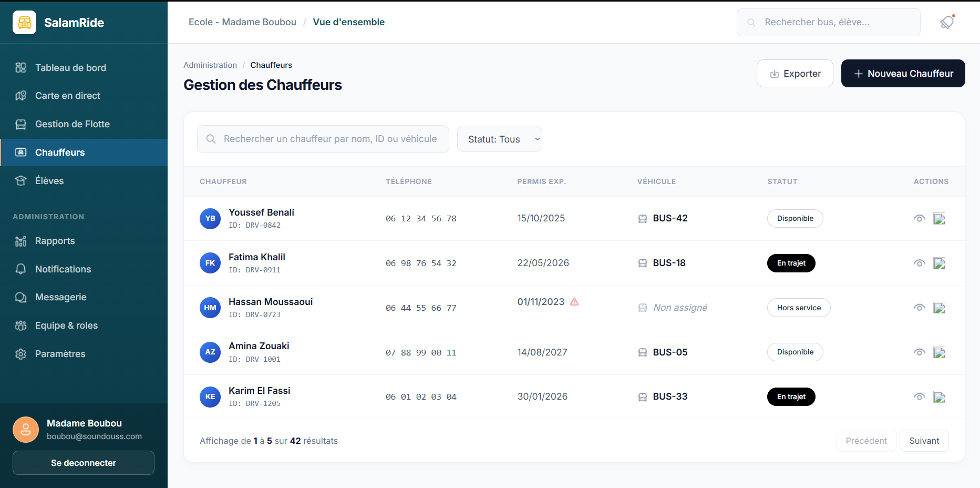Image resolution: width=980 pixels, height=488 pixels.
Task: Click Fatima Khalil's FK avatar
Action: tap(210, 263)
